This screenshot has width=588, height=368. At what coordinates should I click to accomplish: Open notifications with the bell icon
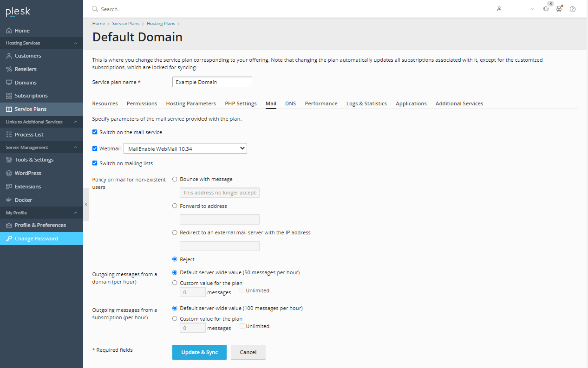(x=545, y=9)
